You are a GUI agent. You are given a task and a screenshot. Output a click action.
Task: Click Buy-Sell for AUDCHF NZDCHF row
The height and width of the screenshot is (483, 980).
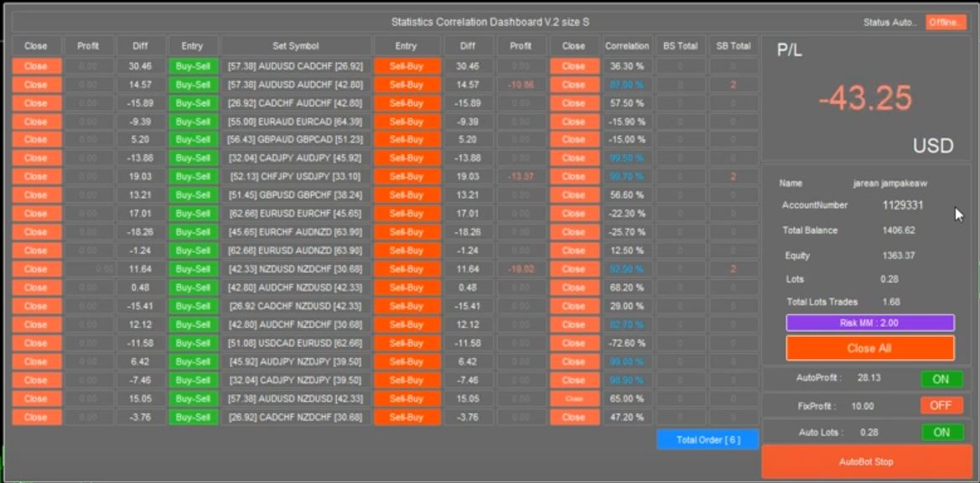(x=193, y=325)
